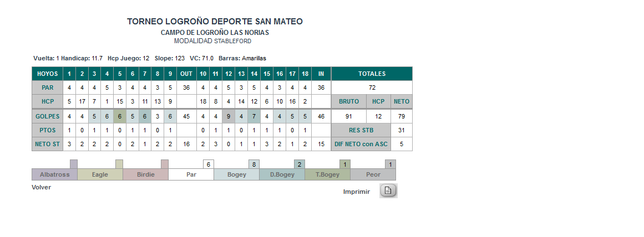Click the RES STB label cell
The width and height of the screenshot is (644, 237).
[x=361, y=130]
